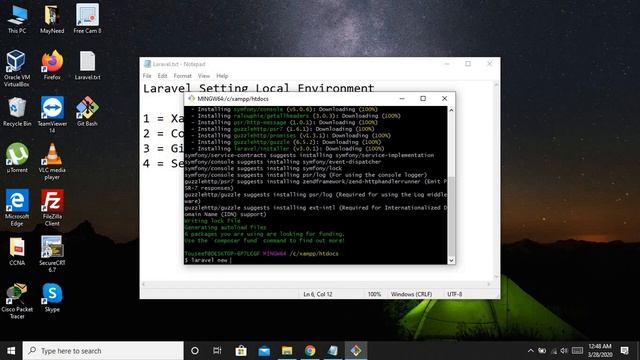
Task: Click Notepad horizontal scrollbar right arrow
Action: click(489, 284)
